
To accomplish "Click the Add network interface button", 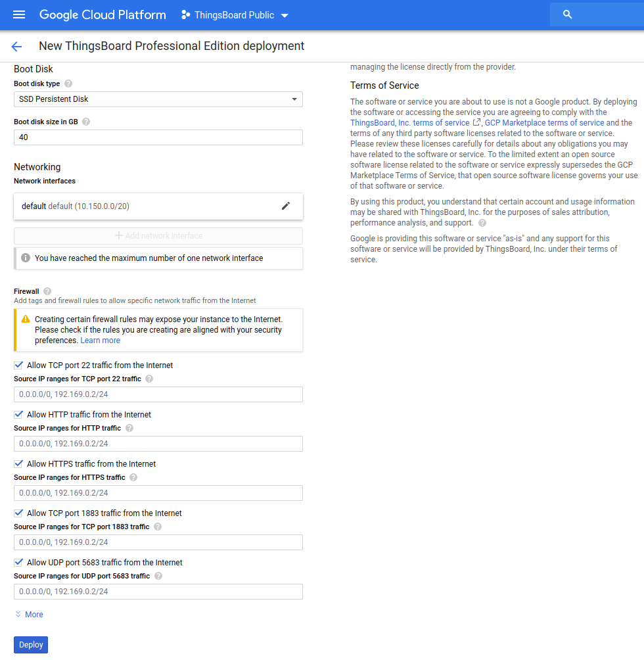I will [158, 236].
